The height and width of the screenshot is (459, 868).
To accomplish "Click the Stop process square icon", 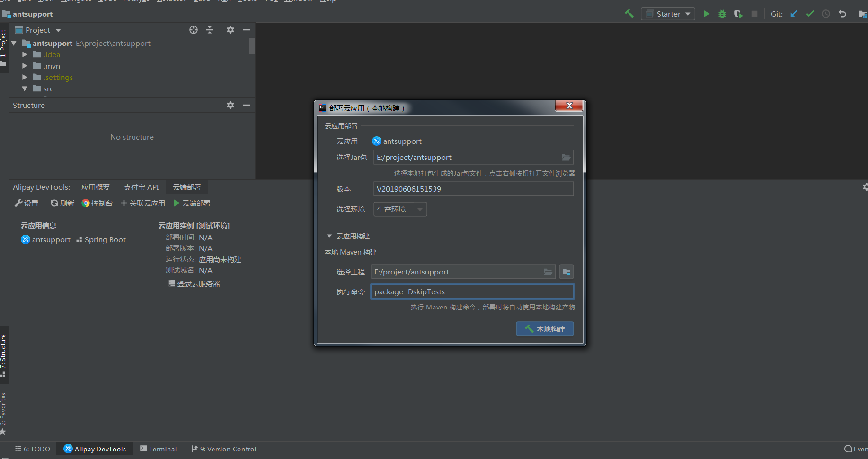I will (x=754, y=14).
